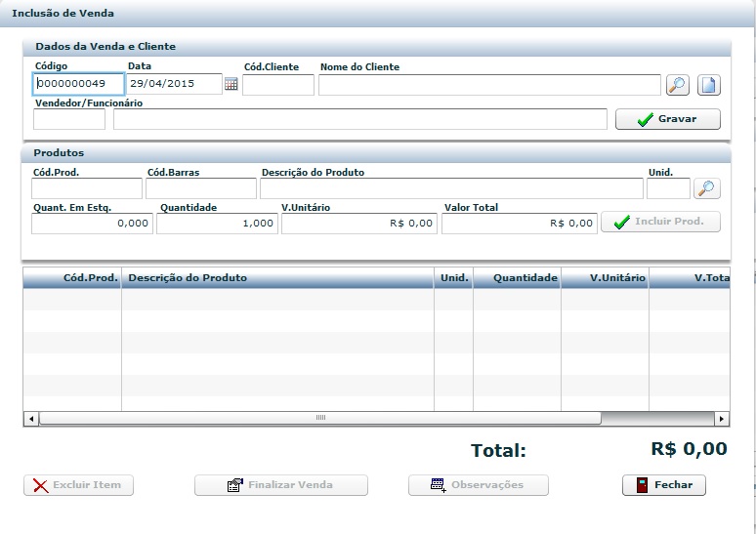Click the Quantidade input field

[217, 224]
